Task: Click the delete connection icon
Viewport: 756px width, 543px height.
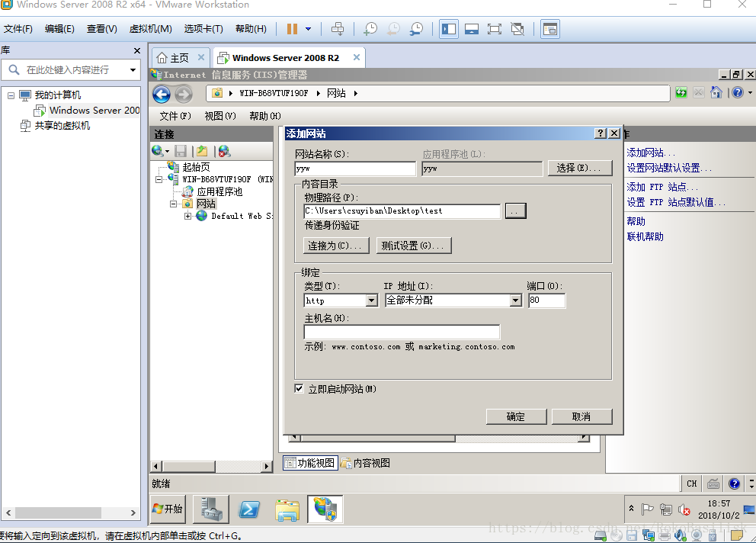Action: [x=224, y=152]
